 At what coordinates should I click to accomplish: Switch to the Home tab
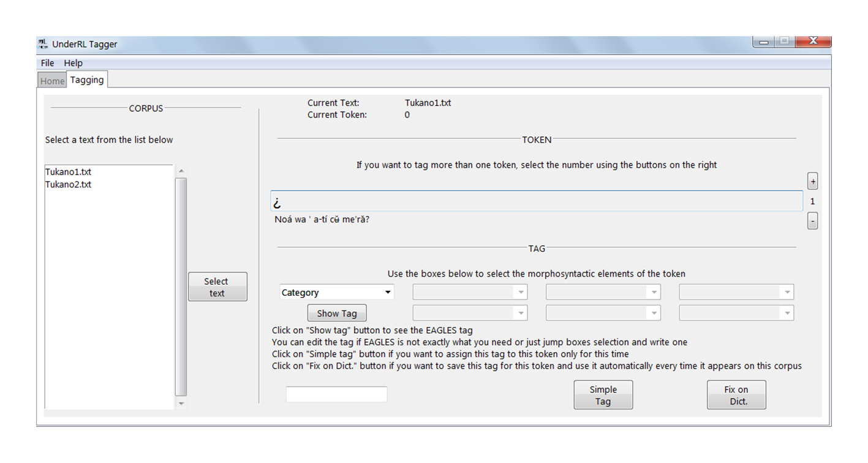(52, 81)
